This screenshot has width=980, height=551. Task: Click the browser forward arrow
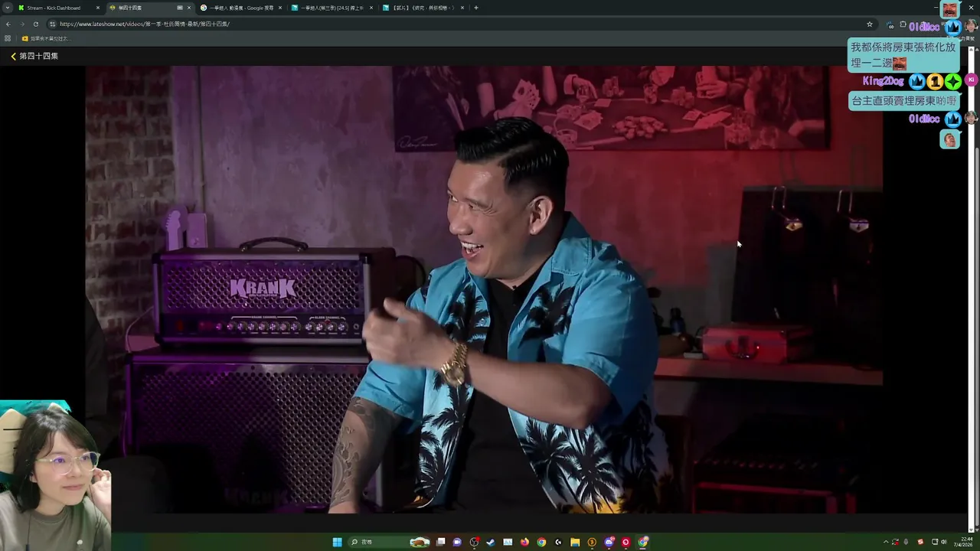click(21, 24)
